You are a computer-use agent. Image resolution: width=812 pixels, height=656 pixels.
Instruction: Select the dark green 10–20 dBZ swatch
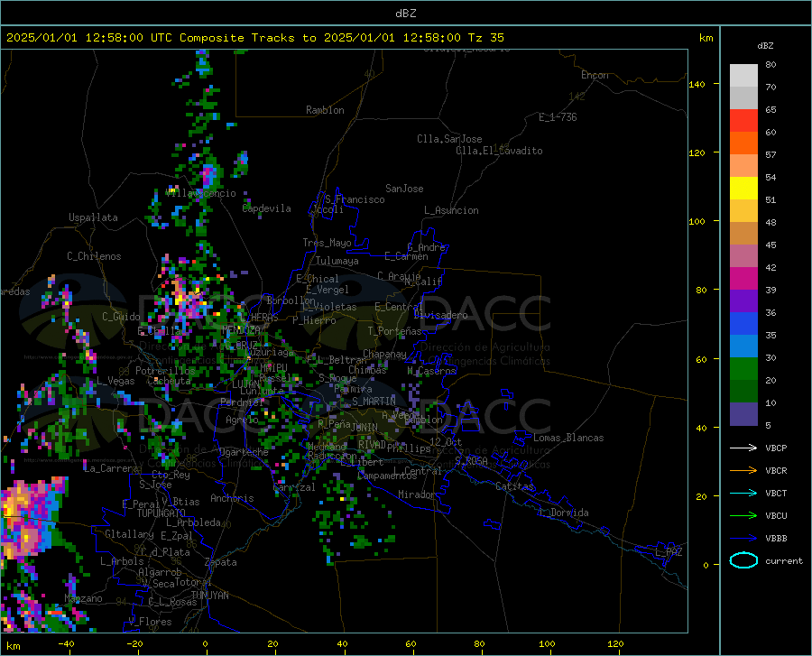pyautogui.click(x=743, y=392)
